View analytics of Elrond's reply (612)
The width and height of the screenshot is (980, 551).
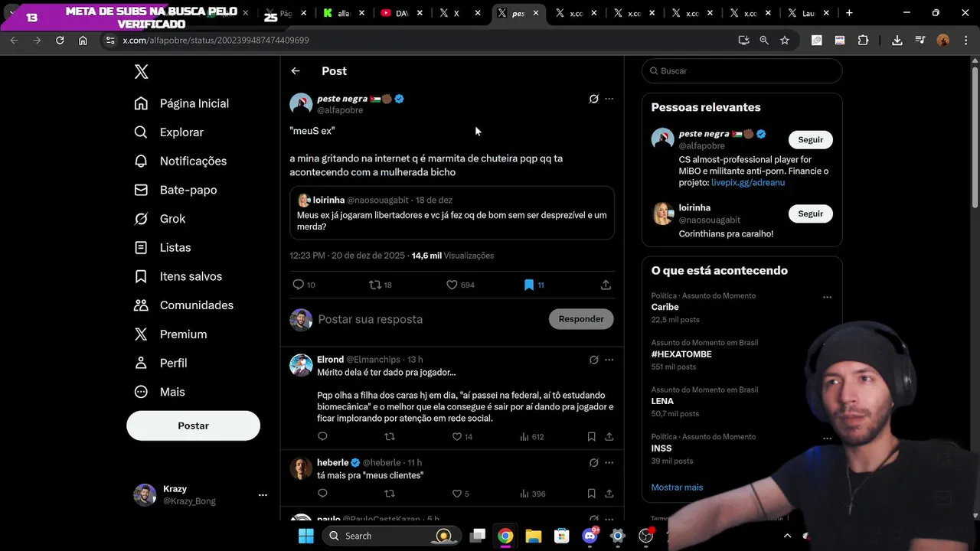pos(531,437)
